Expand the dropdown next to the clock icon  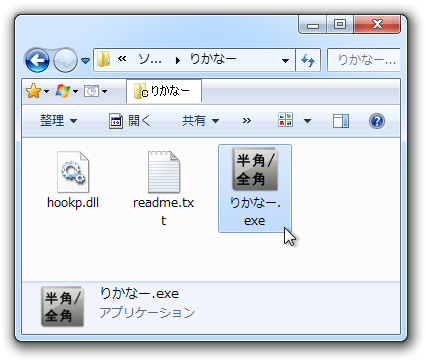105,91
